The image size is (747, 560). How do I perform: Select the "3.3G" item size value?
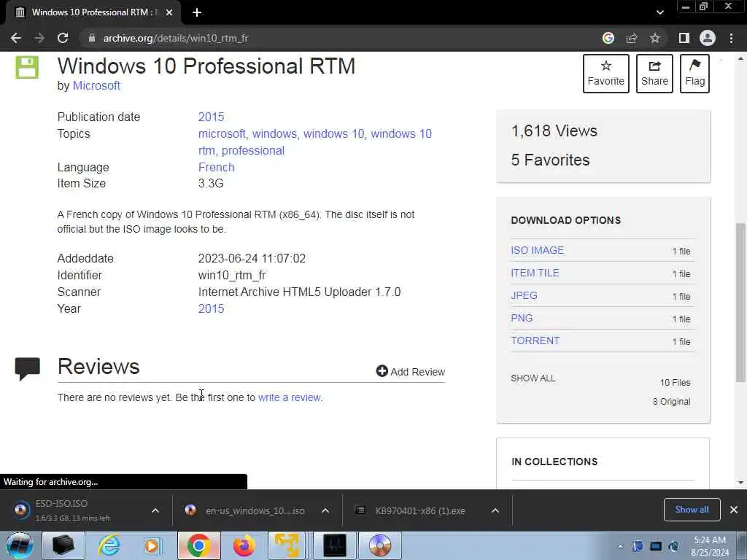click(211, 183)
